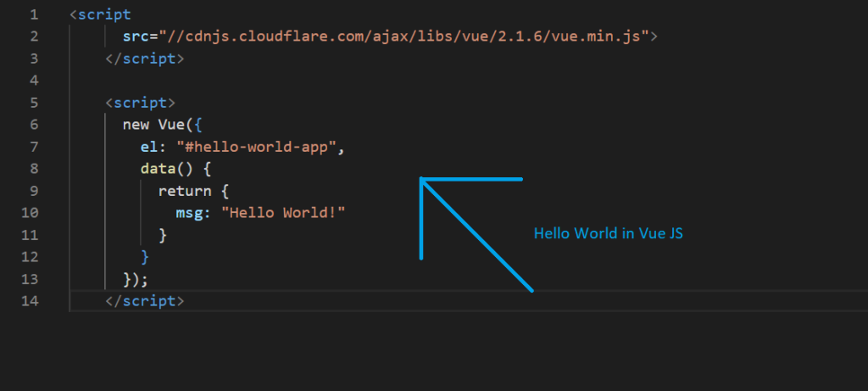Click the el property key
Screen dimensions: 868x391
(149, 148)
